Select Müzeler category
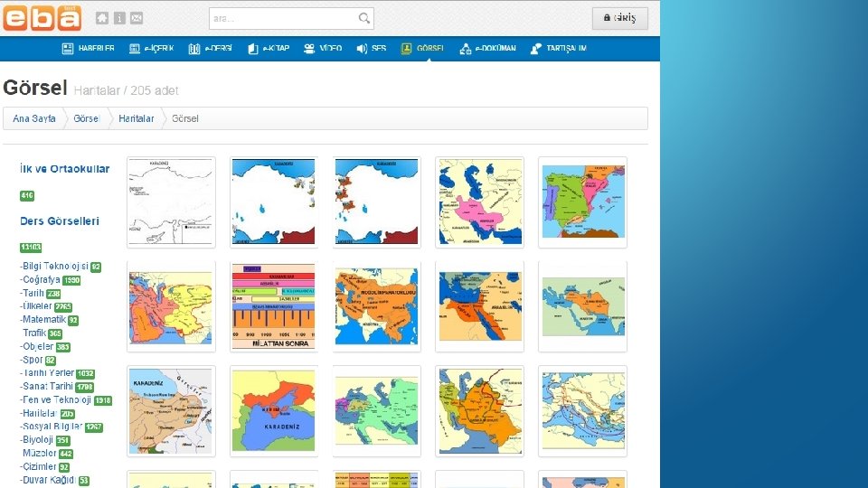The height and width of the screenshot is (488, 868). coord(40,453)
